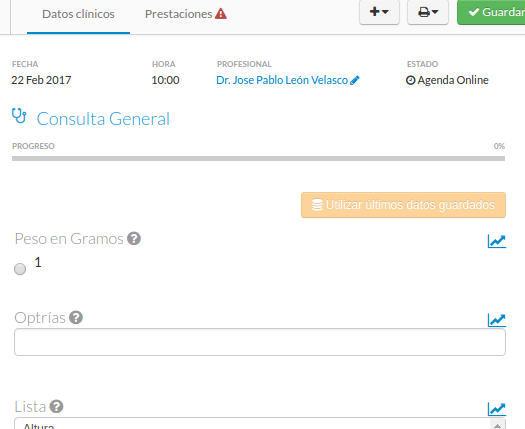Open the Peso en Gramos trend chart icon
The image size is (525, 429).
(x=497, y=241)
